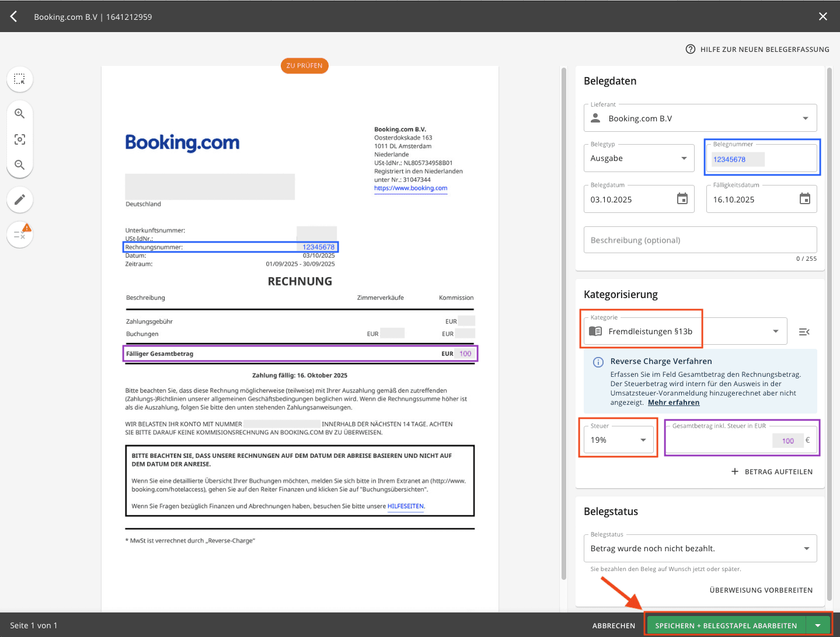840x637 pixels.
Task: Click the right form panel scrollbar
Action: (829, 334)
